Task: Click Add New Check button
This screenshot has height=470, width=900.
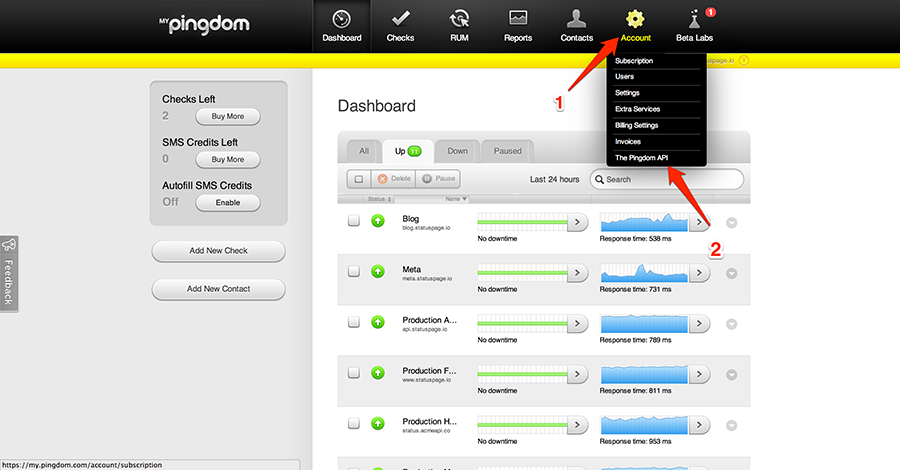Action: click(219, 251)
